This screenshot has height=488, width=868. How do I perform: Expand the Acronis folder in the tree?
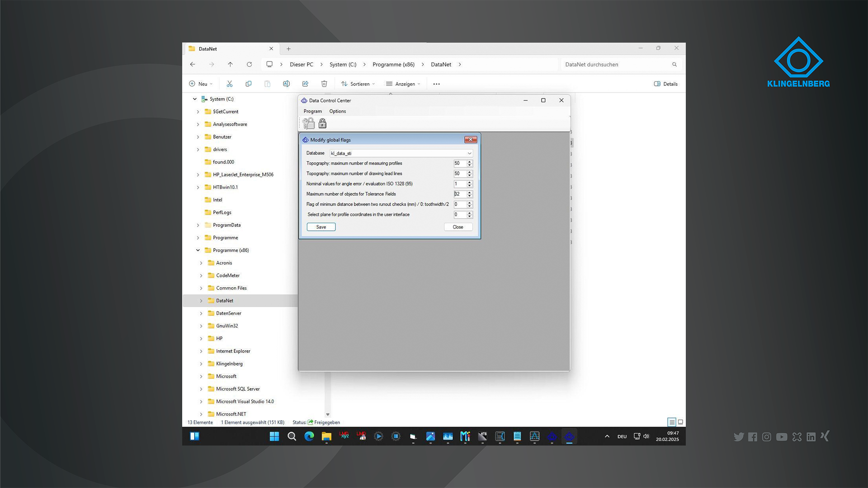pyautogui.click(x=201, y=263)
